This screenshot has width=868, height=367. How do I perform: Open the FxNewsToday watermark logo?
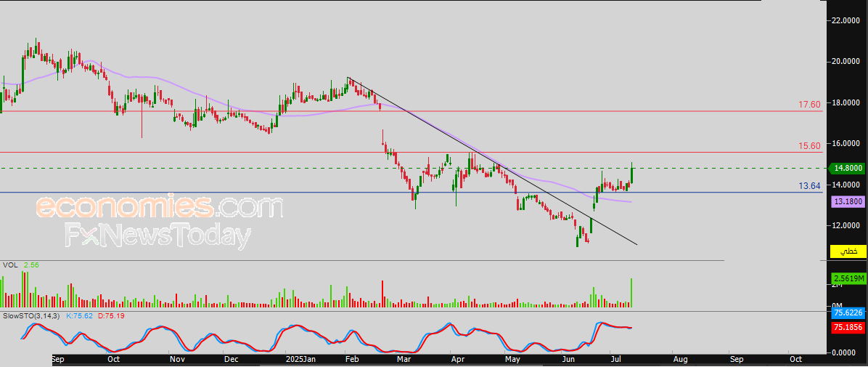click(x=157, y=235)
